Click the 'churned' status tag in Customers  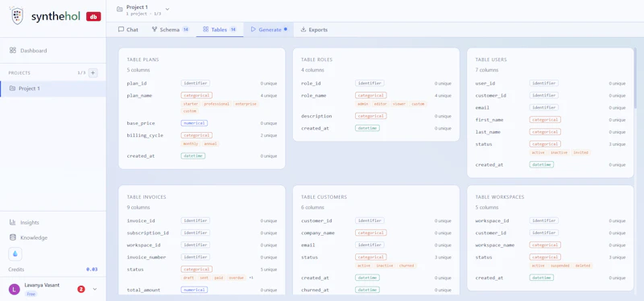pos(407,266)
